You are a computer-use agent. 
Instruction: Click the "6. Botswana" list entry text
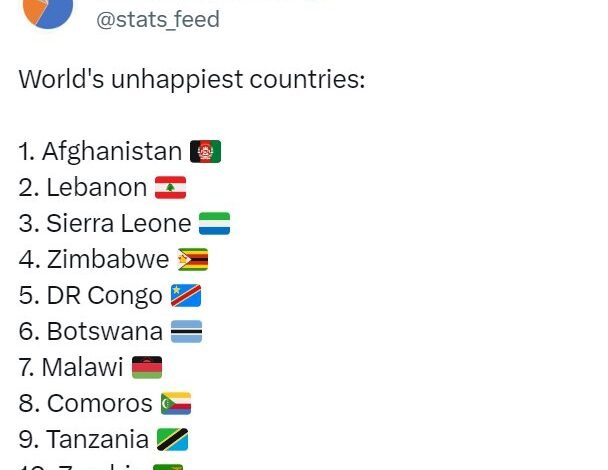90,331
